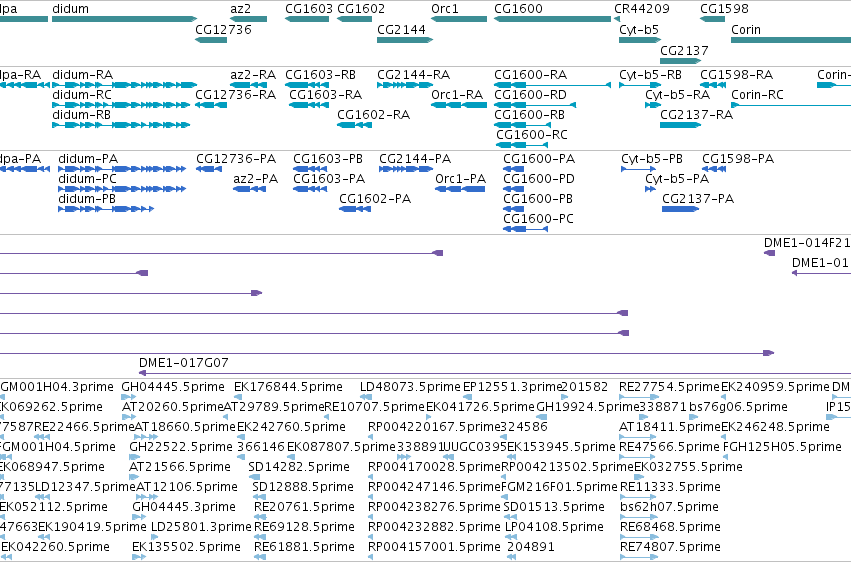Click protein "CG2144-PA"
The image size is (851, 562).
coord(406,169)
